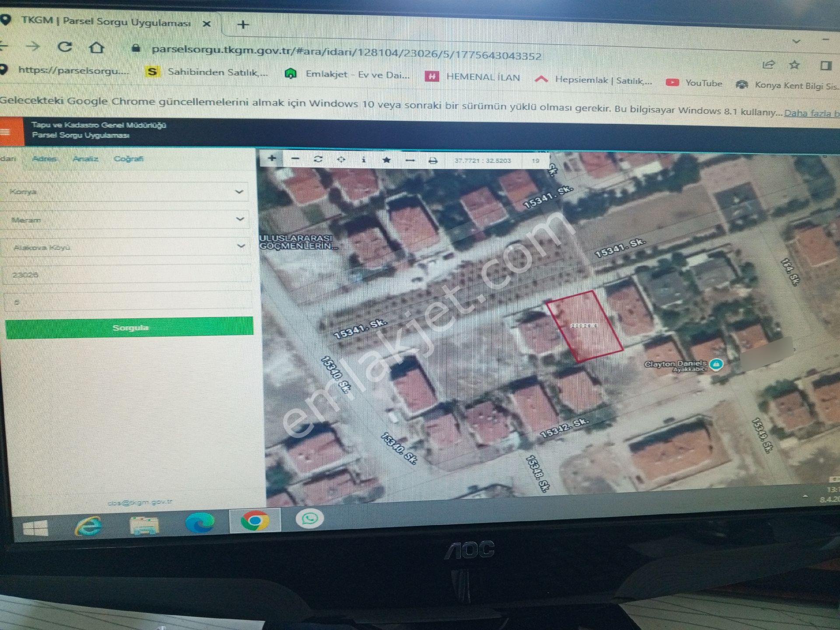The width and height of the screenshot is (840, 630).
Task: Click ULUSLARARASI GÖÇMENLERİN map label
Action: point(298,242)
